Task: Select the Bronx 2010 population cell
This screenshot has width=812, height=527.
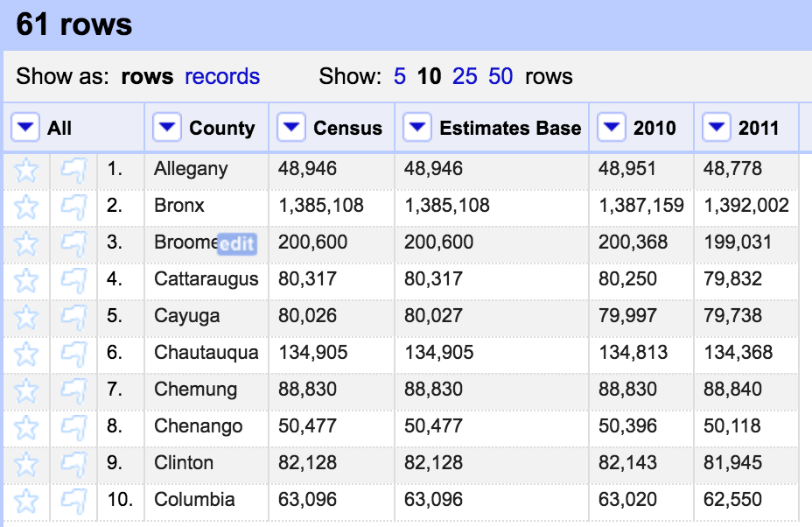Action: pyautogui.click(x=641, y=207)
